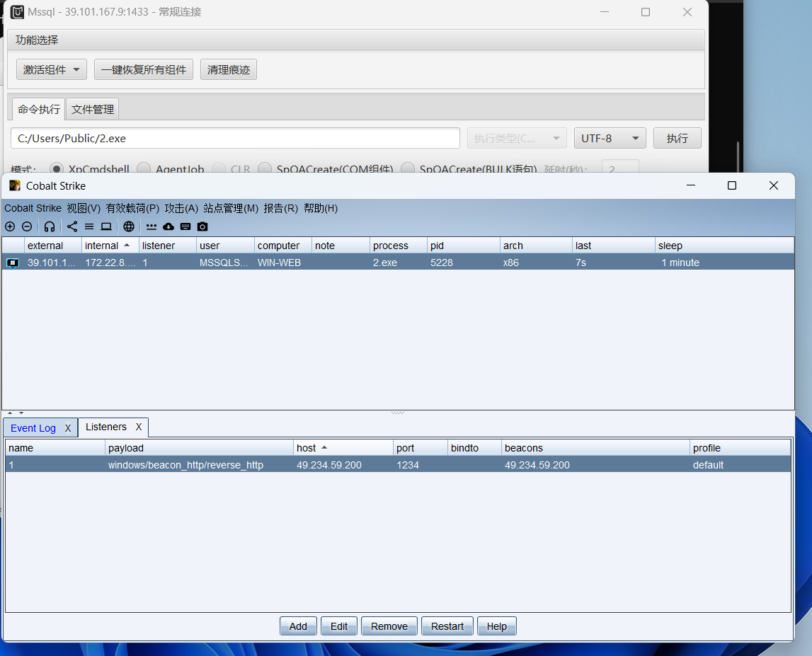Open screenshots via camera icon
The image size is (812, 656).
pos(202,226)
